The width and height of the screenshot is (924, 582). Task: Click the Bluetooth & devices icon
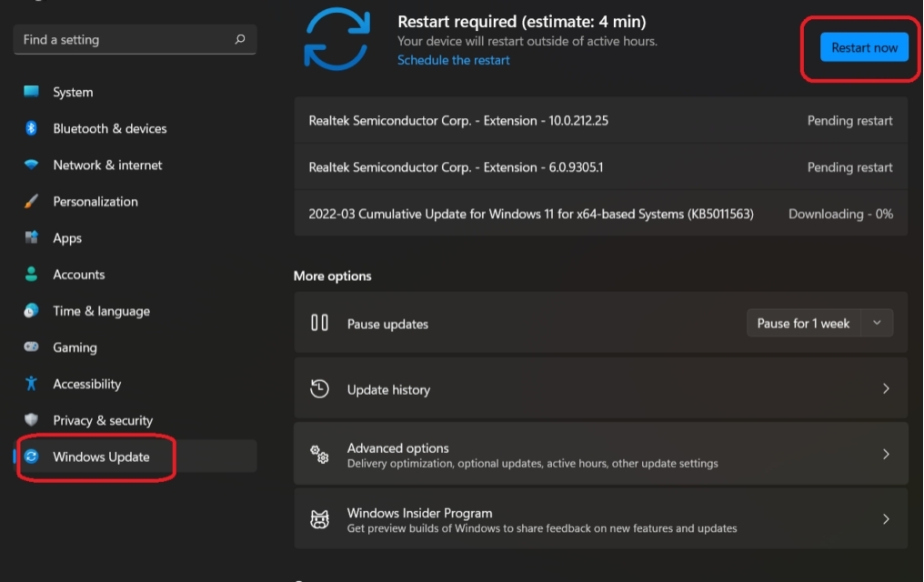pos(32,128)
